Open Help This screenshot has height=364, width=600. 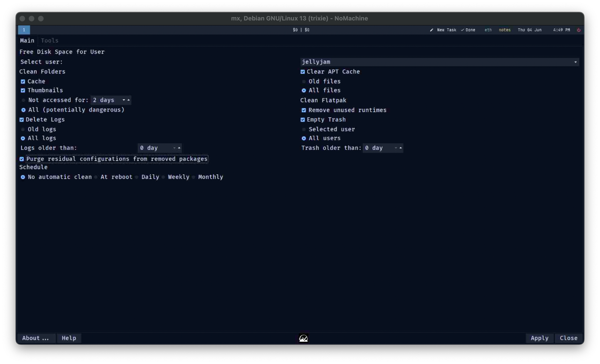tap(69, 338)
